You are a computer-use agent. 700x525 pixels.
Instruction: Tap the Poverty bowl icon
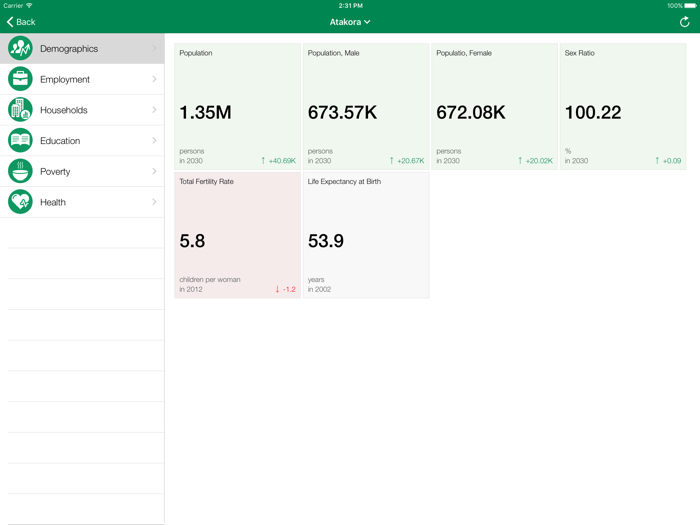20,171
